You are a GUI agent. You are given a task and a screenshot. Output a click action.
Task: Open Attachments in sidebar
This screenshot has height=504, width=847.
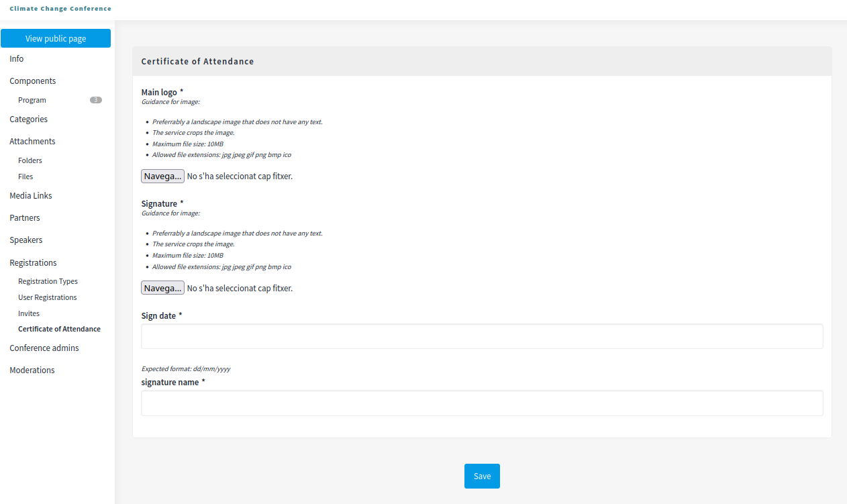(x=32, y=142)
